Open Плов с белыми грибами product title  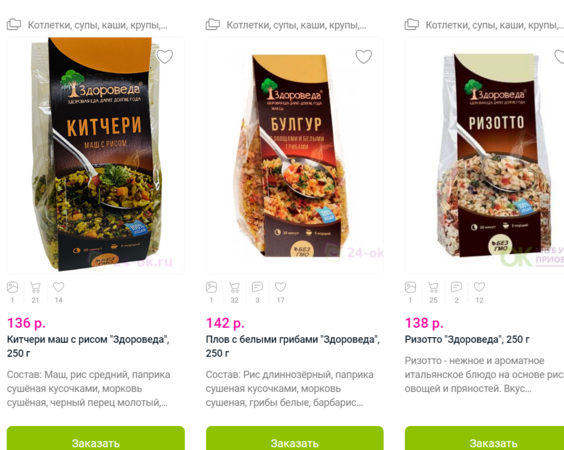point(293,346)
